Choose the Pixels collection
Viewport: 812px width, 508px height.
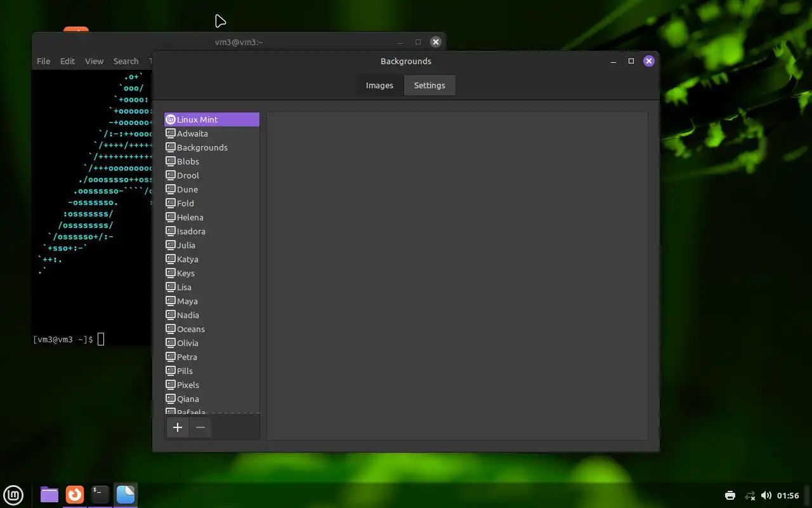click(x=212, y=385)
